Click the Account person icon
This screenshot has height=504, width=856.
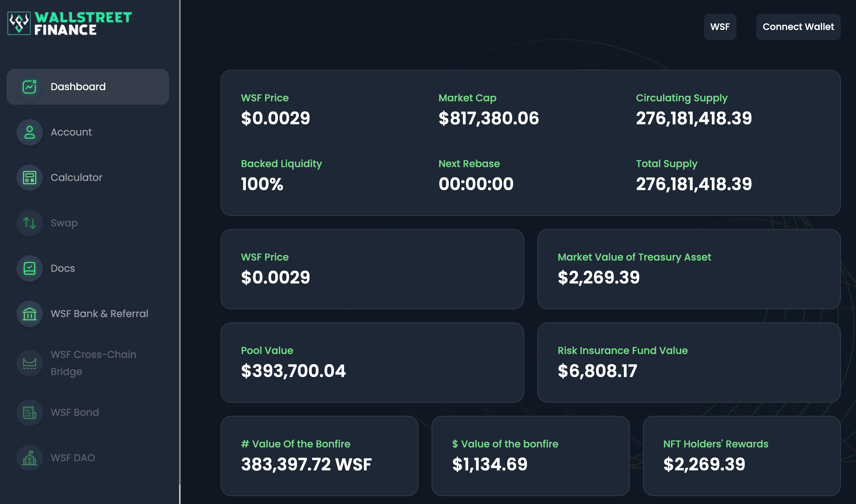(30, 132)
